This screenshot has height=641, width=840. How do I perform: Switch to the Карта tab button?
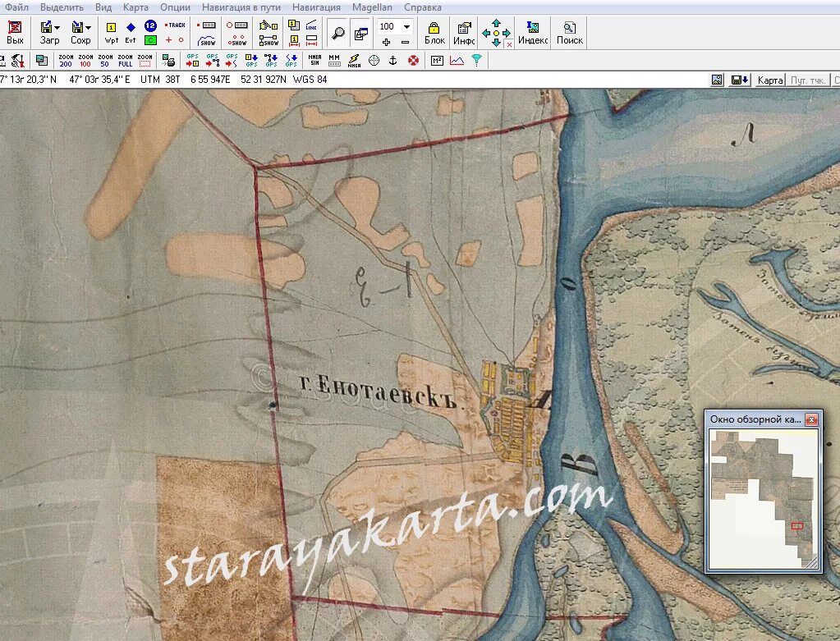point(770,80)
